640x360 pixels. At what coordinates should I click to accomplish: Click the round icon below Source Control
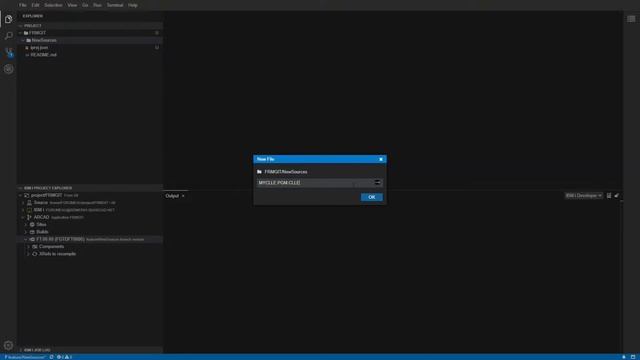click(x=8, y=69)
